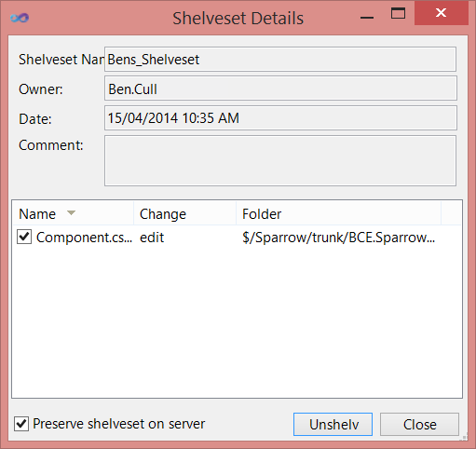Viewport: 476px width, 449px height.
Task: Click the Visual Studio infinity icon in title bar
Action: click(x=20, y=18)
